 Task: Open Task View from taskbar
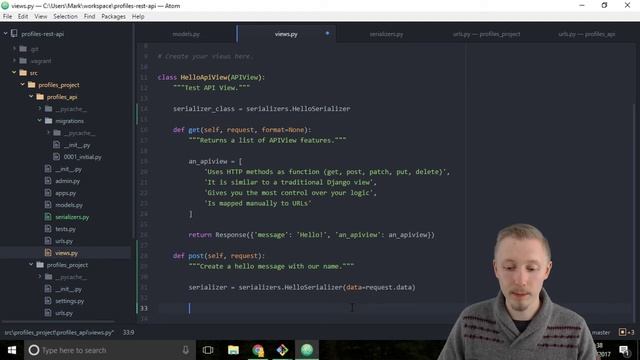pyautogui.click(x=208, y=350)
